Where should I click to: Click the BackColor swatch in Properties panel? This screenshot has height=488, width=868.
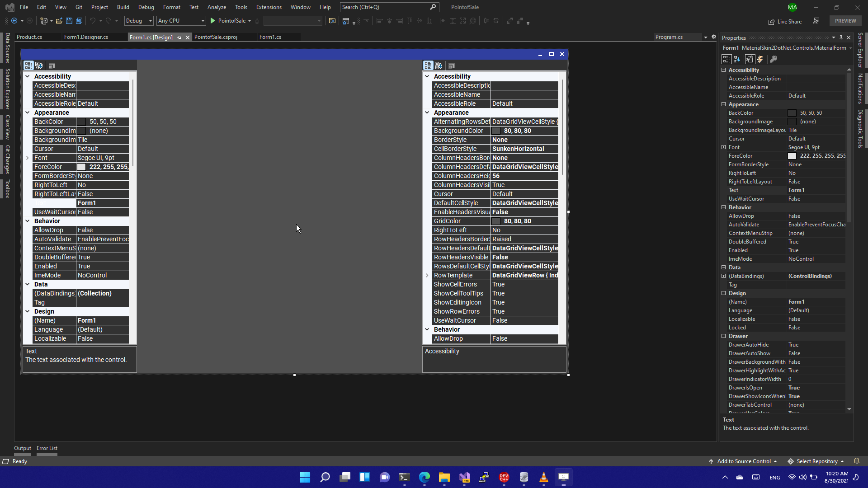tap(792, 113)
